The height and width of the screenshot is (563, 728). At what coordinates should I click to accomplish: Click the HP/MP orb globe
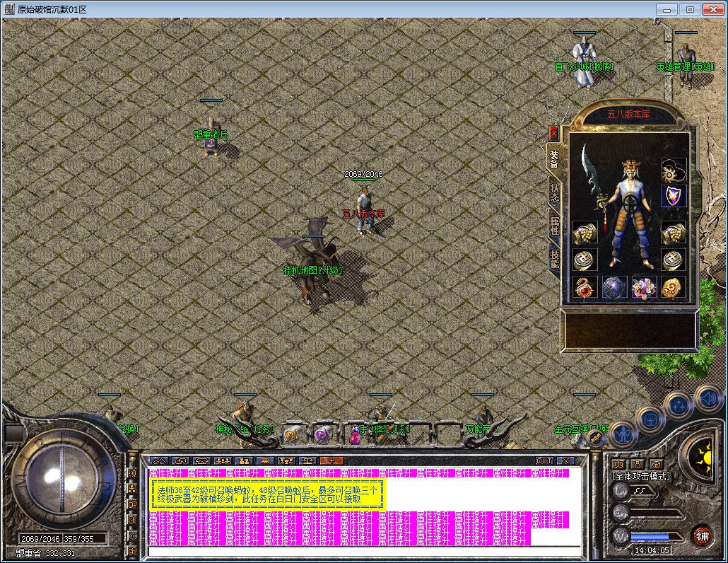[61, 479]
